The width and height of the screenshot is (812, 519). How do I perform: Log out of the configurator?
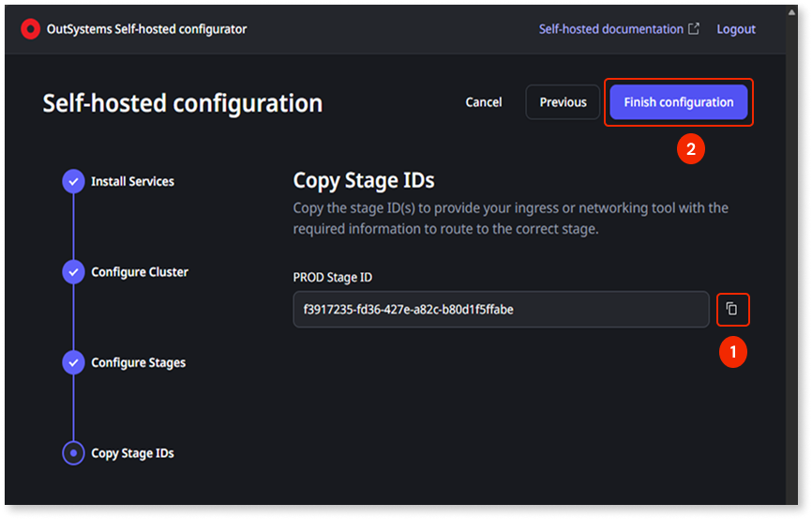click(x=736, y=29)
